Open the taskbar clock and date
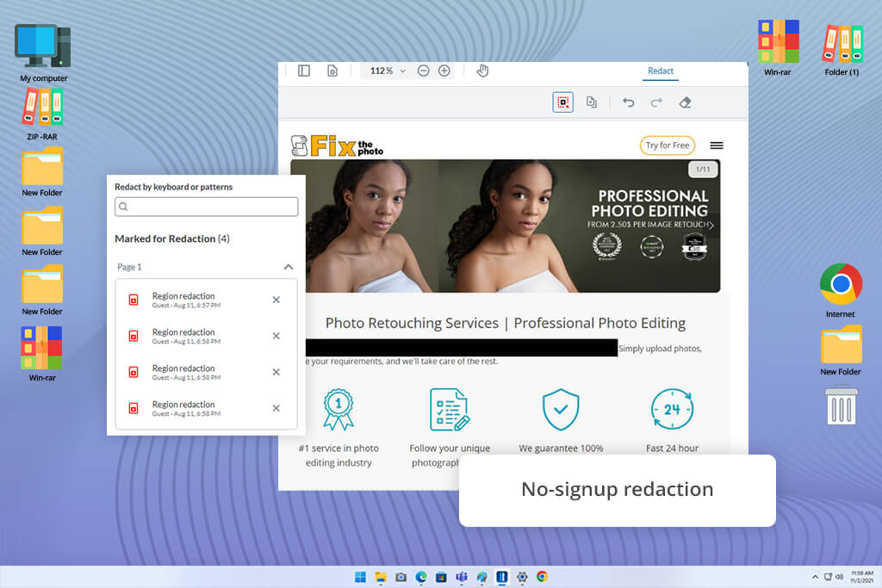882x588 pixels. (861, 577)
